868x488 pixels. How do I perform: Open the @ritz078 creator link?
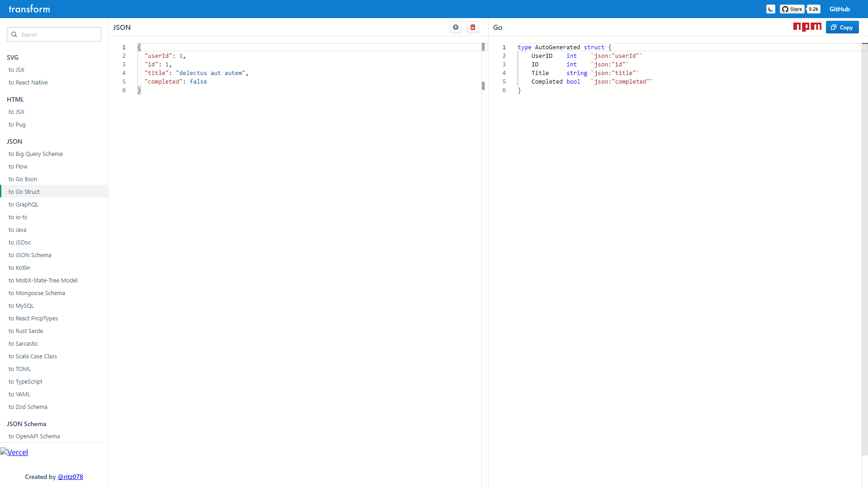pyautogui.click(x=70, y=477)
